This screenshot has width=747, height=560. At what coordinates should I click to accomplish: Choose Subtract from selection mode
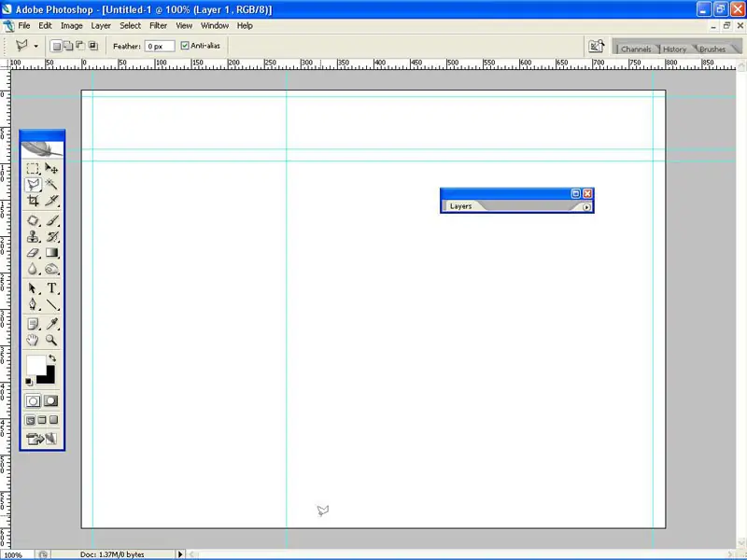[x=80, y=46]
